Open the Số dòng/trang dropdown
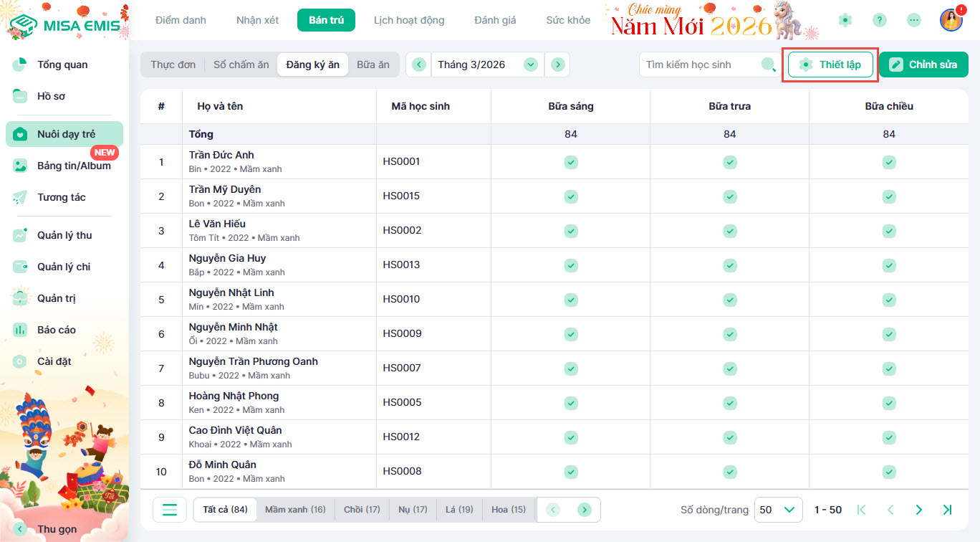Image resolution: width=980 pixels, height=542 pixels. [778, 510]
